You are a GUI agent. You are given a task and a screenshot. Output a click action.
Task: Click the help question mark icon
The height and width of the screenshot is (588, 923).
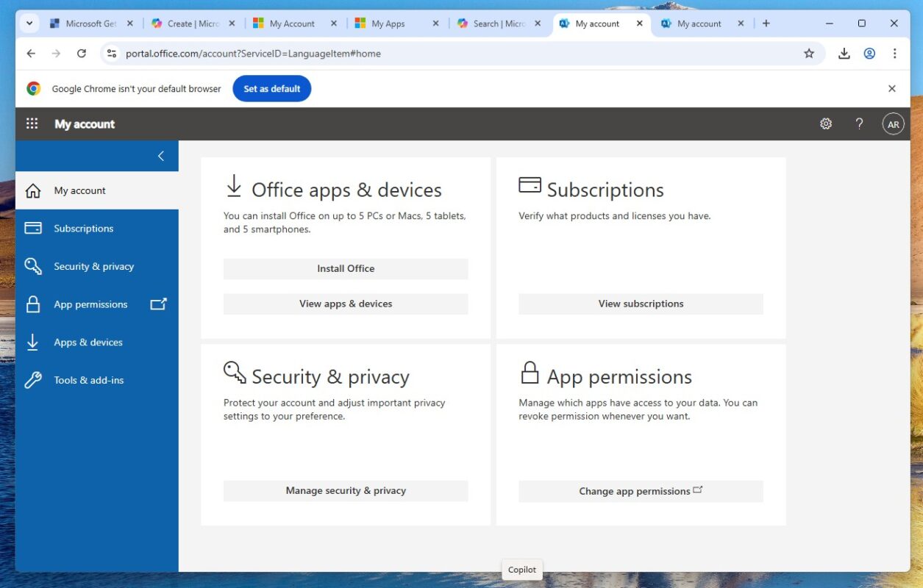coord(859,124)
